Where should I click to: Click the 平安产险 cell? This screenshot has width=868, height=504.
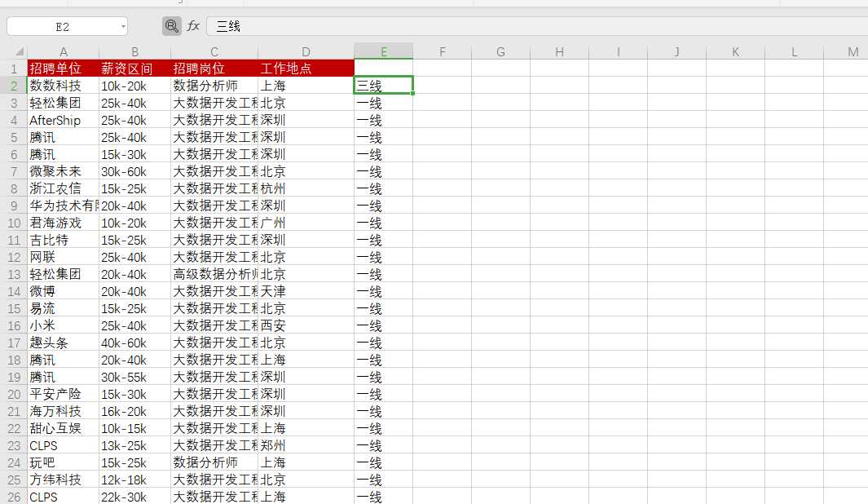tap(64, 394)
